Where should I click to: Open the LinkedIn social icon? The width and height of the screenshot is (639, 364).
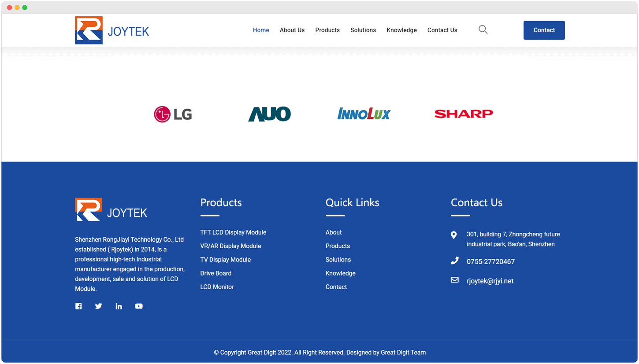(x=119, y=306)
